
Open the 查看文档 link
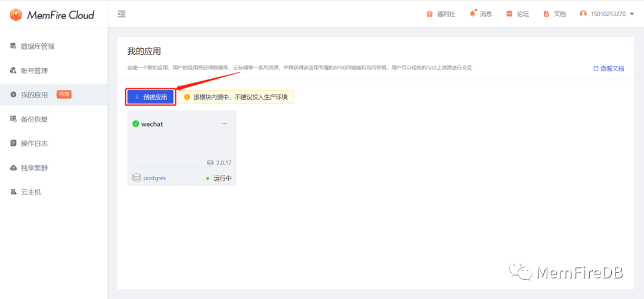pyautogui.click(x=612, y=69)
